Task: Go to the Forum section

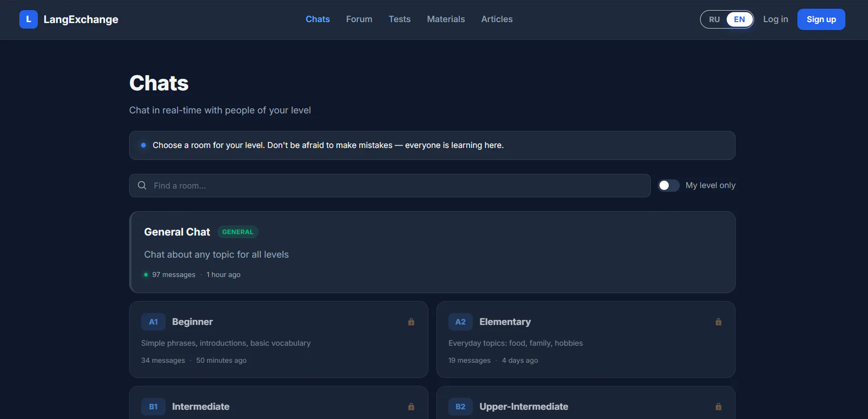Action: [359, 19]
